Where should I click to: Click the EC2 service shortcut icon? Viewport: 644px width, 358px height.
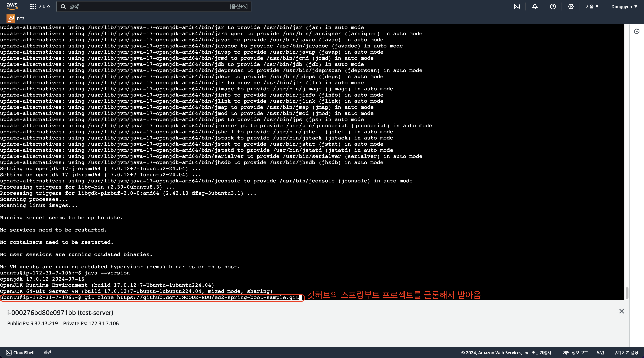[10, 19]
